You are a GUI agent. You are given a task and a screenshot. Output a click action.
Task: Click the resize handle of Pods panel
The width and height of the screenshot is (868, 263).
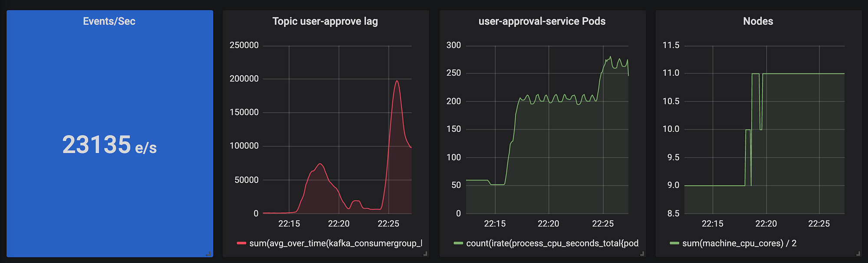[x=641, y=253]
